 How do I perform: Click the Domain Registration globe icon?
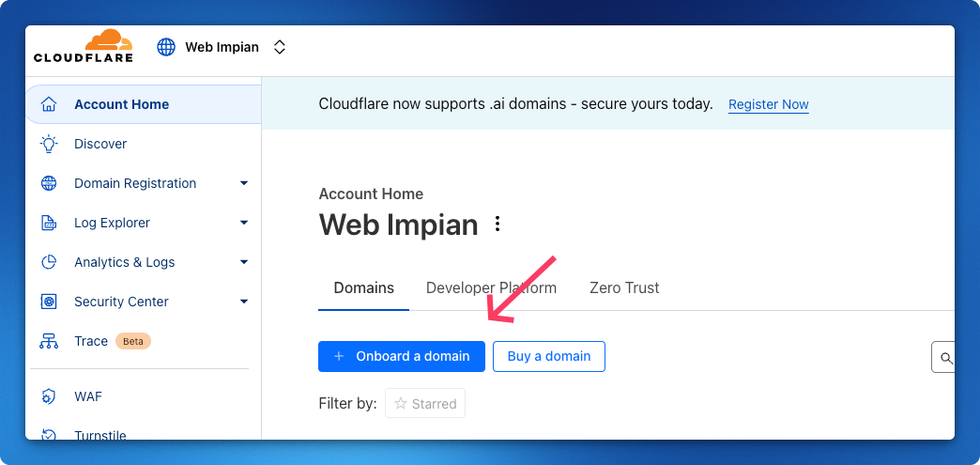coord(49,183)
